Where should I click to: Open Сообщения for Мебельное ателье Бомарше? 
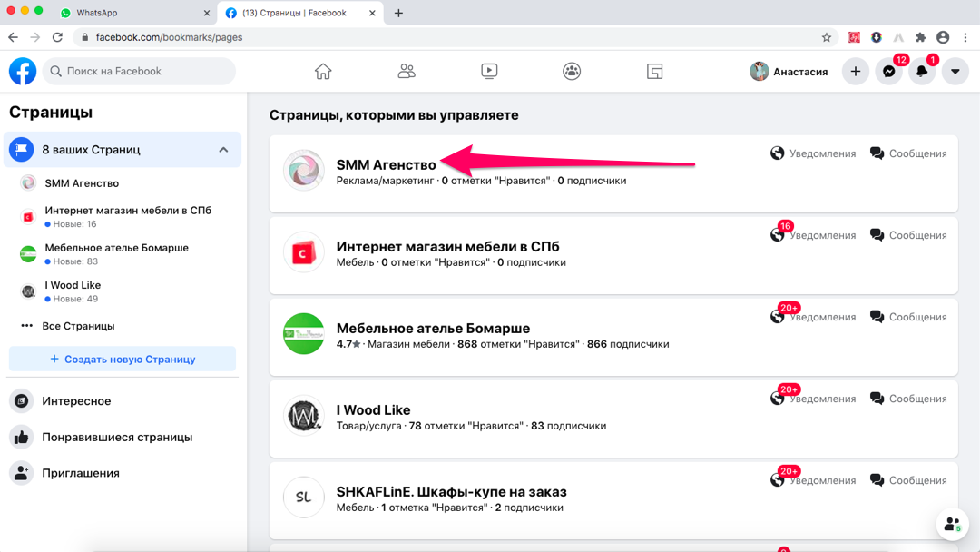pos(908,317)
